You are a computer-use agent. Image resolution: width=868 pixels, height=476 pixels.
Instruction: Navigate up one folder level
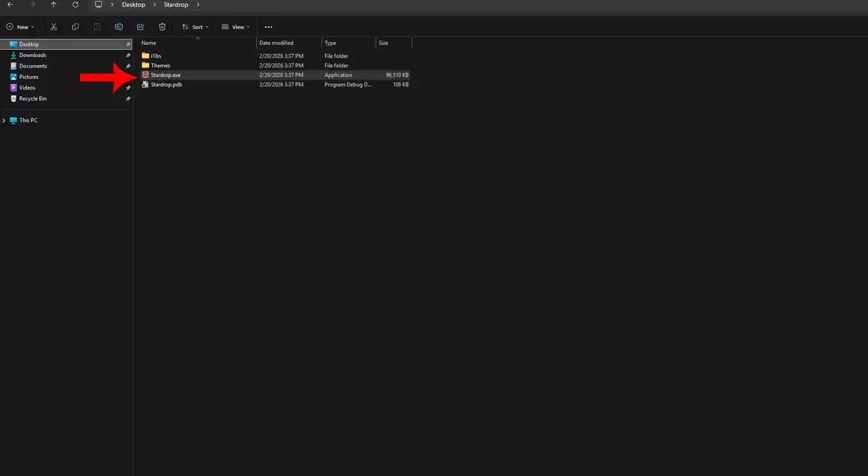[54, 5]
